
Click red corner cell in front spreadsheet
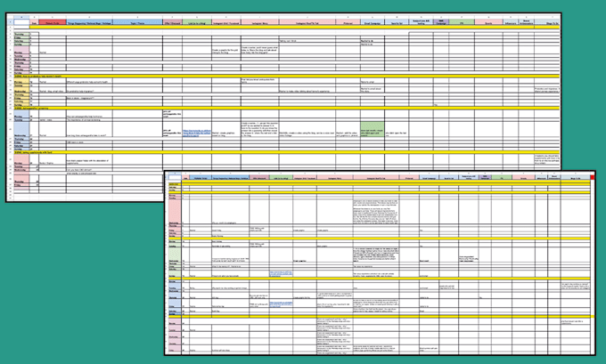tap(593, 178)
